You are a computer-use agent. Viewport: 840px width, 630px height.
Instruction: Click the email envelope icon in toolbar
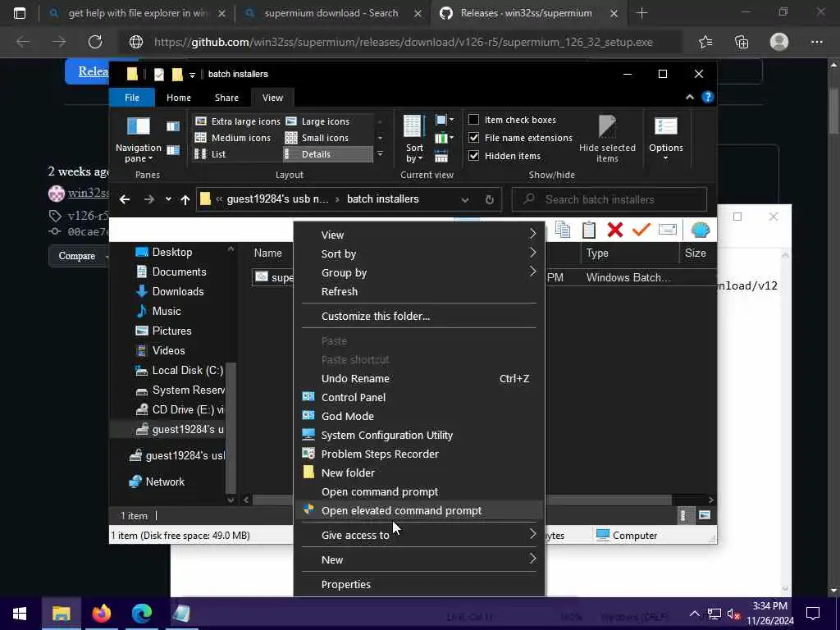(668, 230)
